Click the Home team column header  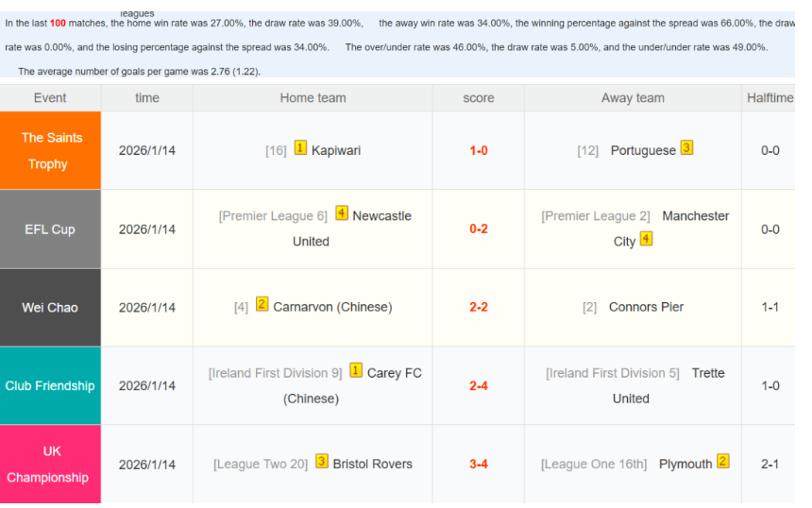313,98
